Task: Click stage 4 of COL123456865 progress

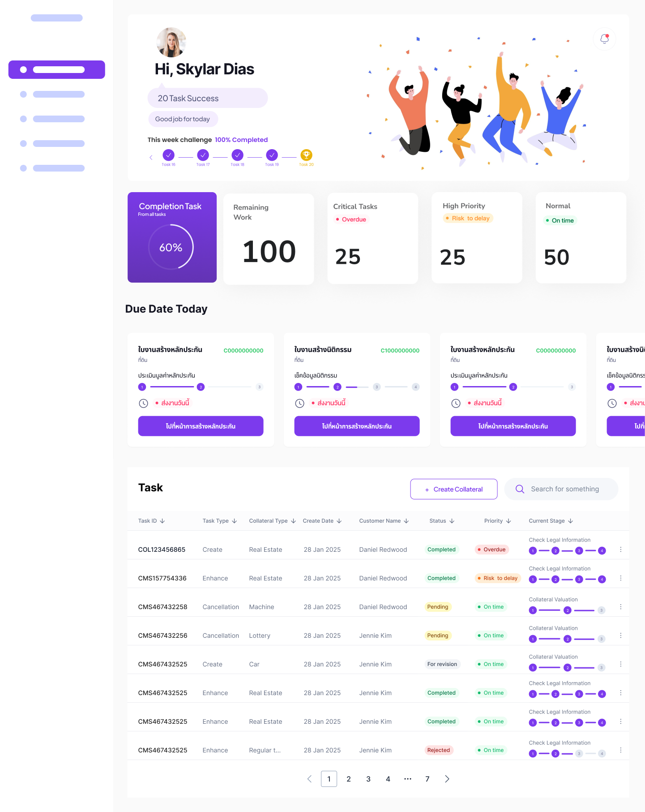Action: point(602,551)
